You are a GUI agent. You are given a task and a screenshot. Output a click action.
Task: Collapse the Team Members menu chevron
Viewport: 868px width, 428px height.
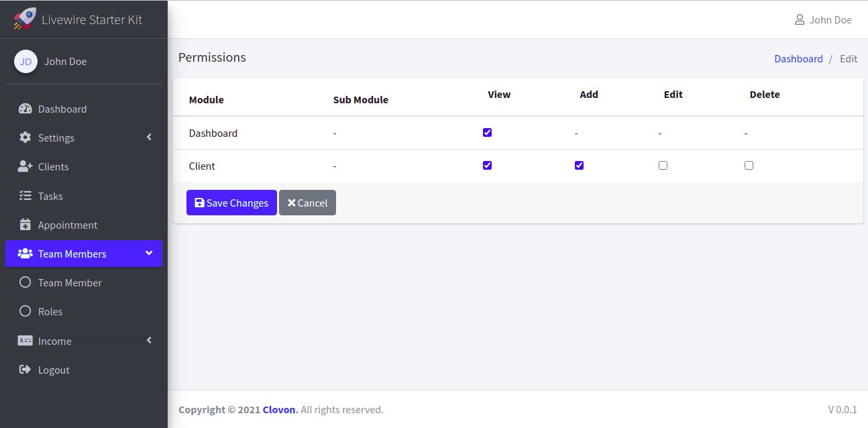pos(149,254)
